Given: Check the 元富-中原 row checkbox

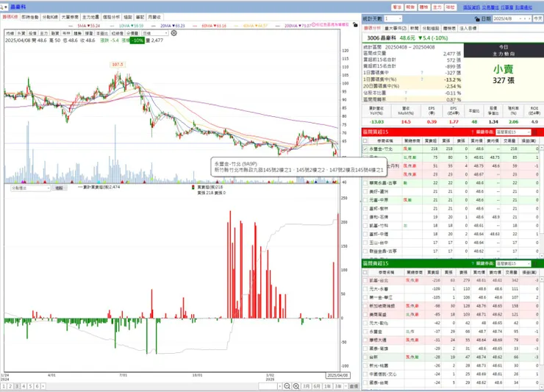Looking at the screenshot, I should pos(365,200).
